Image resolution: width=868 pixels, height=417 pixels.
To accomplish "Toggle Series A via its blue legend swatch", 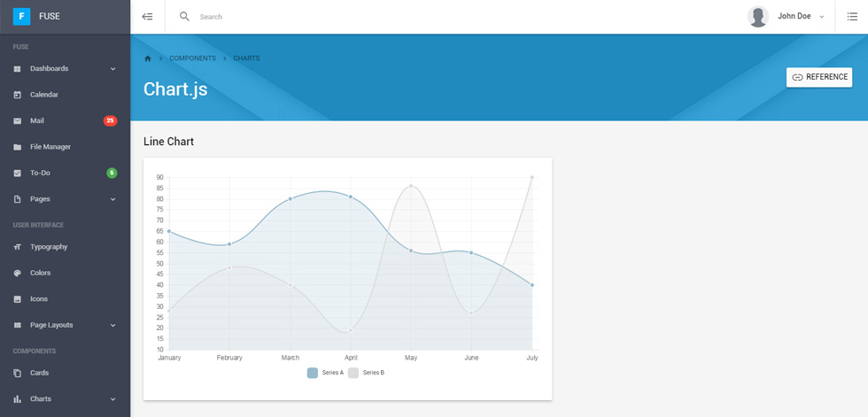I will (x=313, y=373).
